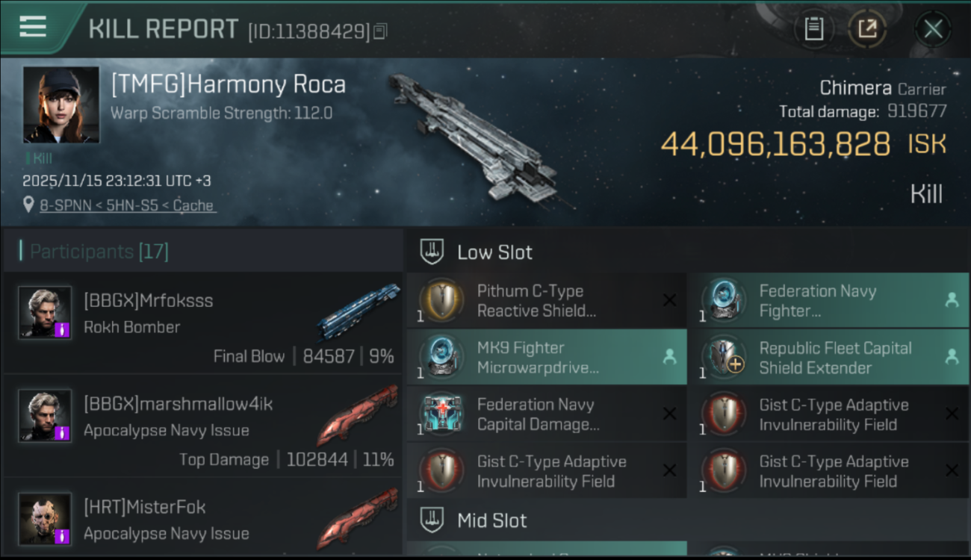This screenshot has width=971, height=560.
Task: Open Mrfoksss participant portrait
Action: (45, 312)
